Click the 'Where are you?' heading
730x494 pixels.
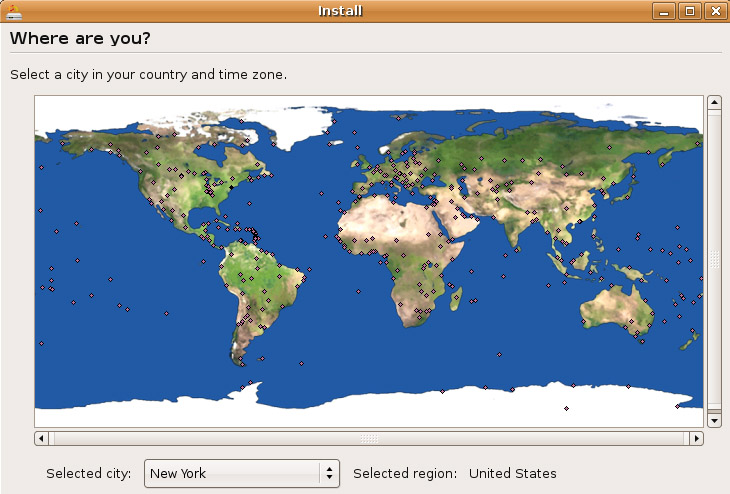[x=80, y=38]
